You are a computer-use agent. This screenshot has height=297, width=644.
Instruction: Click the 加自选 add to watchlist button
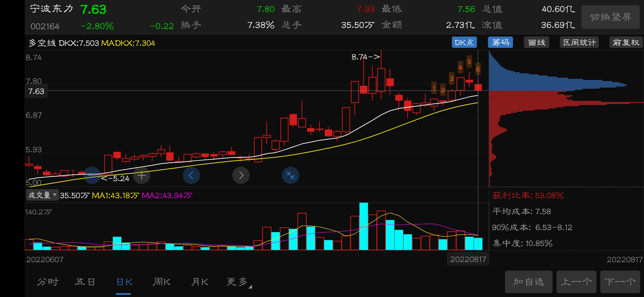click(529, 282)
